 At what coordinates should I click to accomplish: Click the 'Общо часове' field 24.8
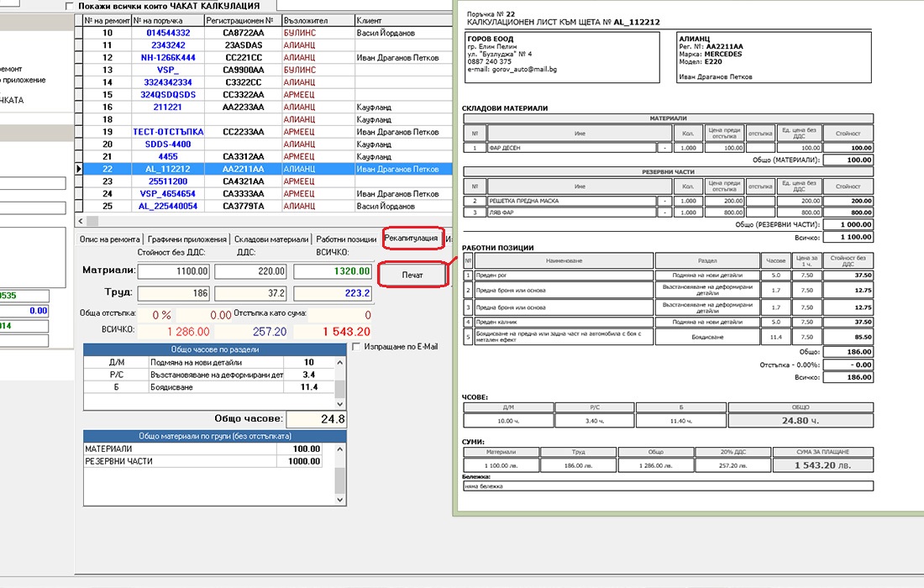coord(316,419)
